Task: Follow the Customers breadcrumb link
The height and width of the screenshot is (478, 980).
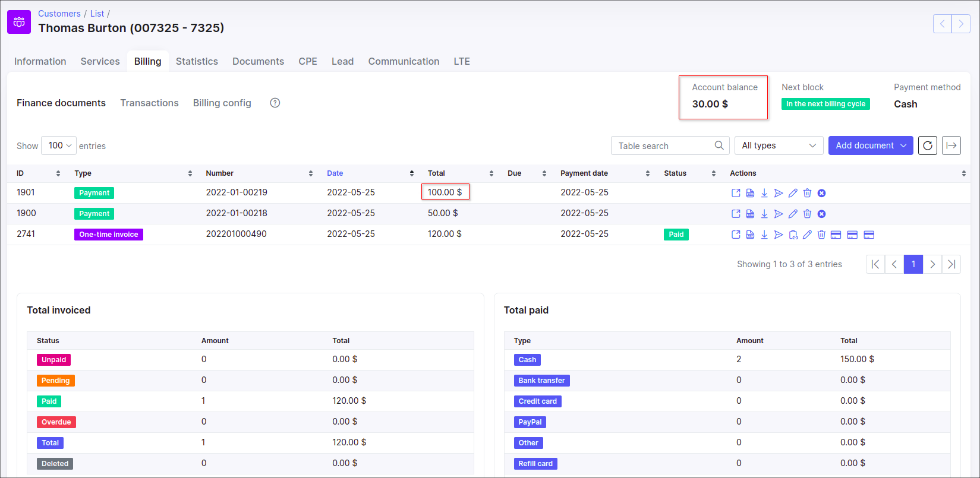Action: pos(59,14)
